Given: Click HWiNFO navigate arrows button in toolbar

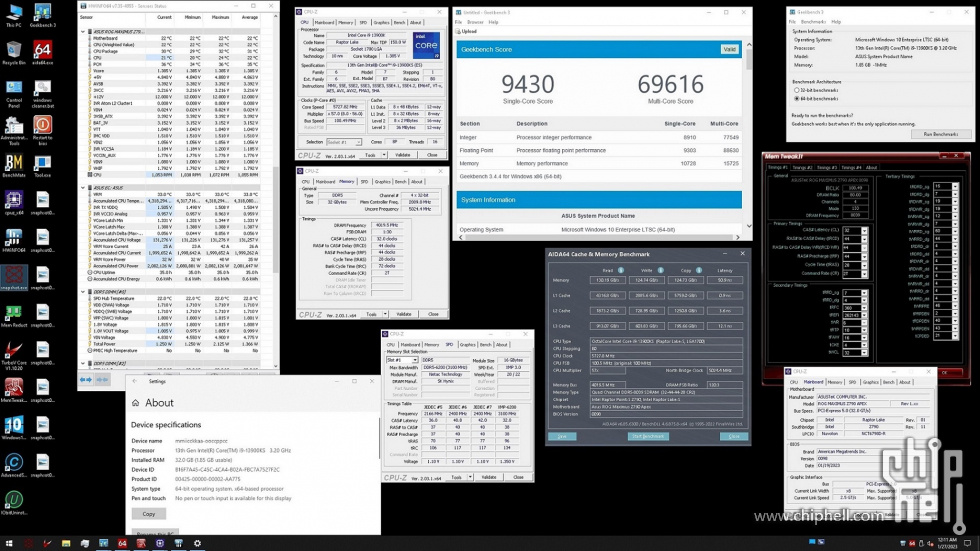Looking at the screenshot, I should click(x=86, y=379).
